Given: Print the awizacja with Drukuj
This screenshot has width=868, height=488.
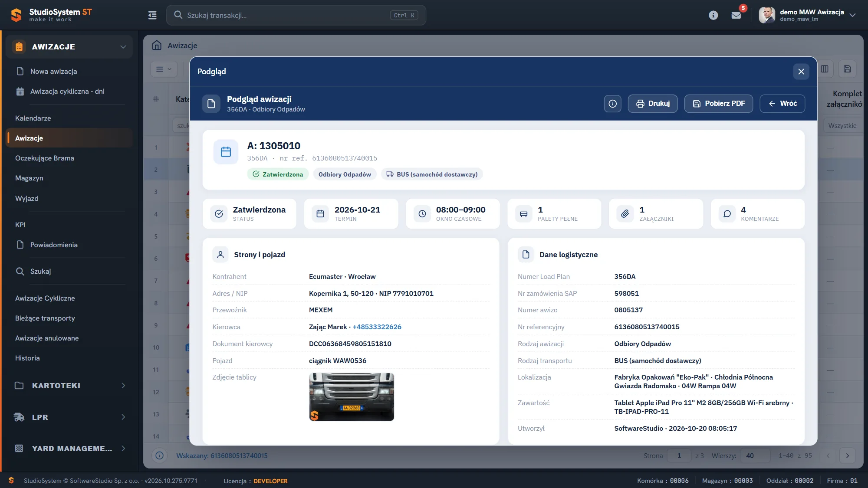Looking at the screenshot, I should click(652, 104).
